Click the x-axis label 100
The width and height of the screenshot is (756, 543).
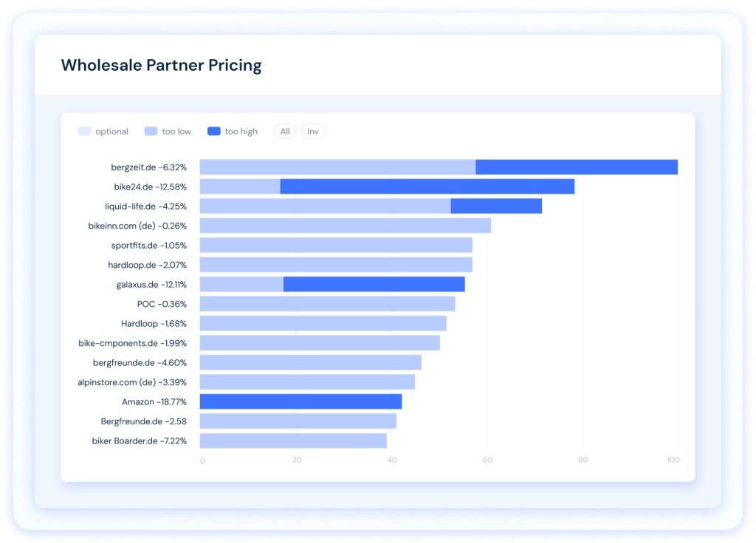tap(673, 460)
